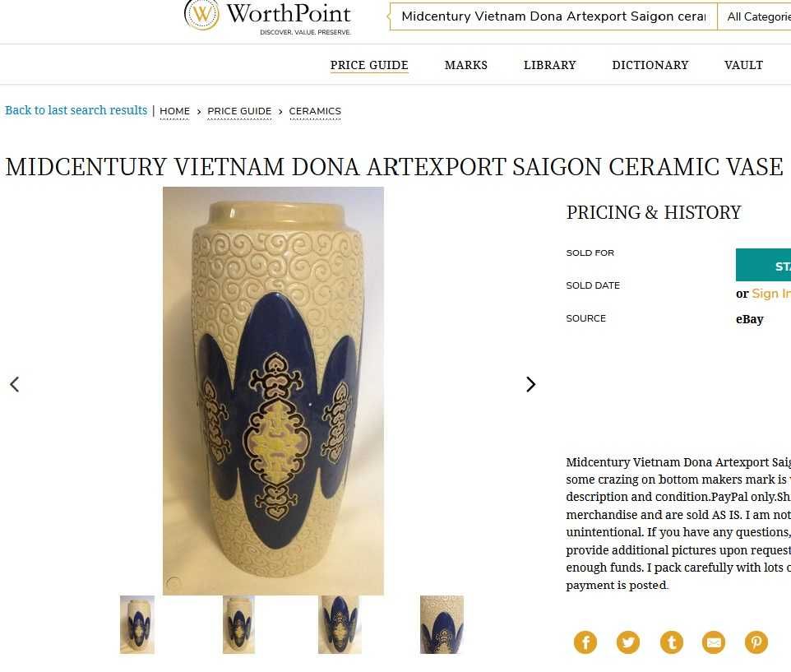Select the fourth close-up vase thumbnail
This screenshot has width=791, height=672.
tap(442, 624)
